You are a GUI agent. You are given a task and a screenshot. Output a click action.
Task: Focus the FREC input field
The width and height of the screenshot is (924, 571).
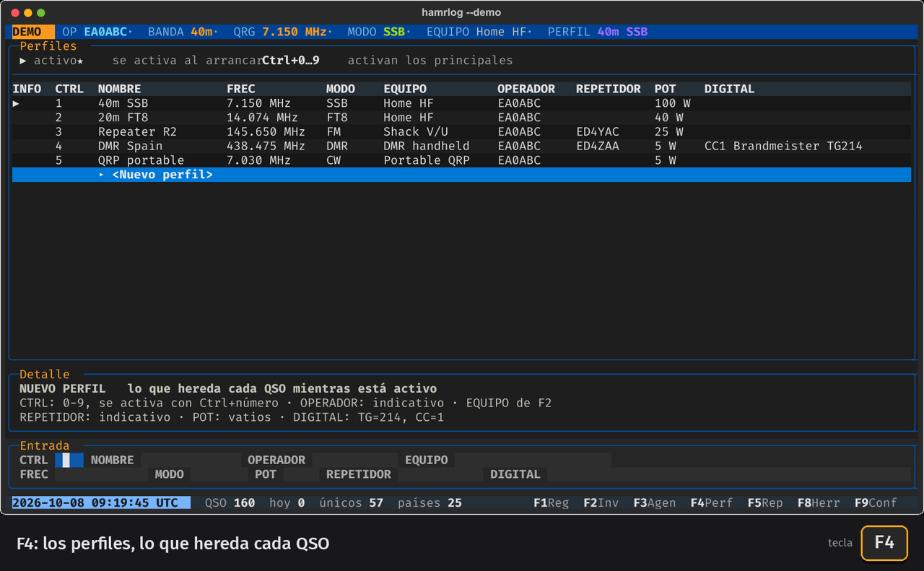(x=101, y=474)
